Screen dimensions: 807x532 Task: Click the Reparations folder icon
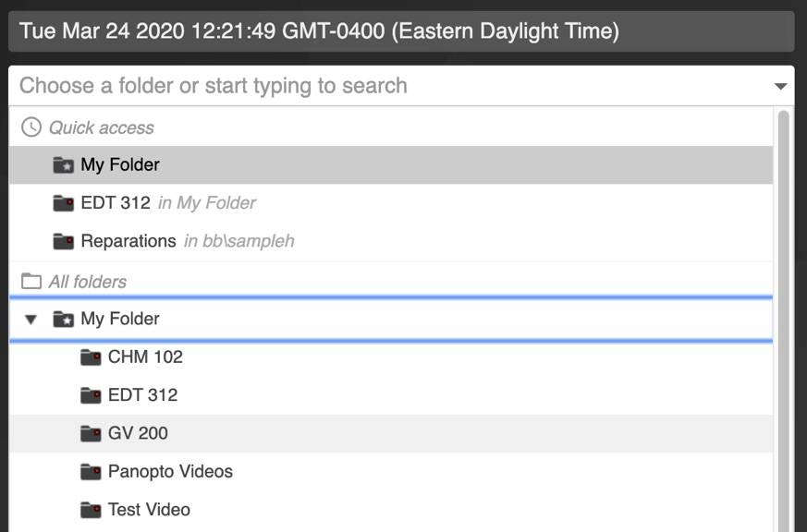pyautogui.click(x=63, y=241)
